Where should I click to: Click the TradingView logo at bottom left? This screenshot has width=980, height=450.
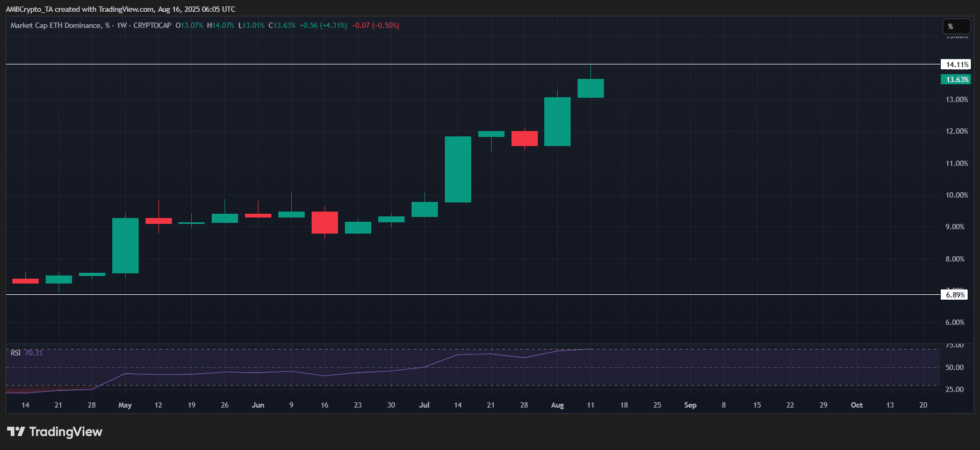[55, 432]
